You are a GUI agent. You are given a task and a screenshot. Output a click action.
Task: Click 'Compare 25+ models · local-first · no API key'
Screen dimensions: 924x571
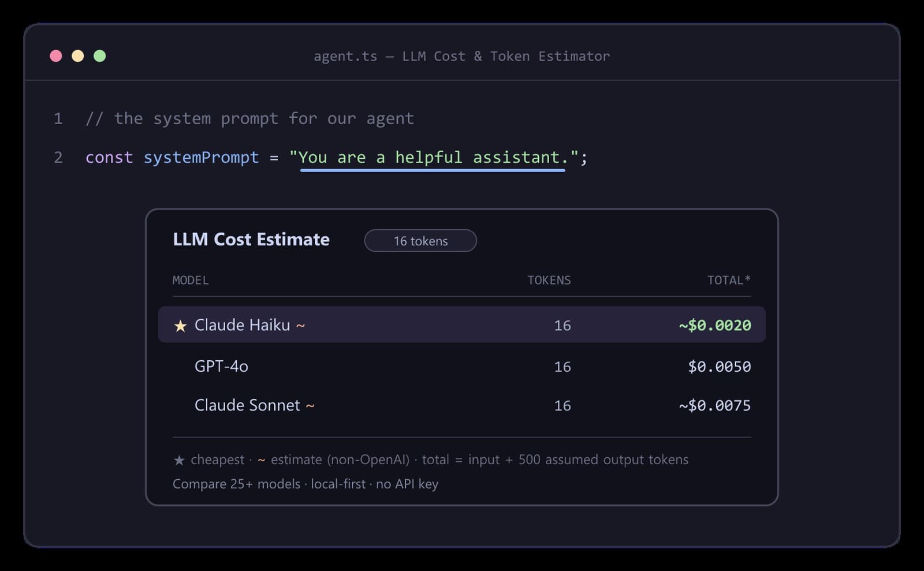pos(305,484)
